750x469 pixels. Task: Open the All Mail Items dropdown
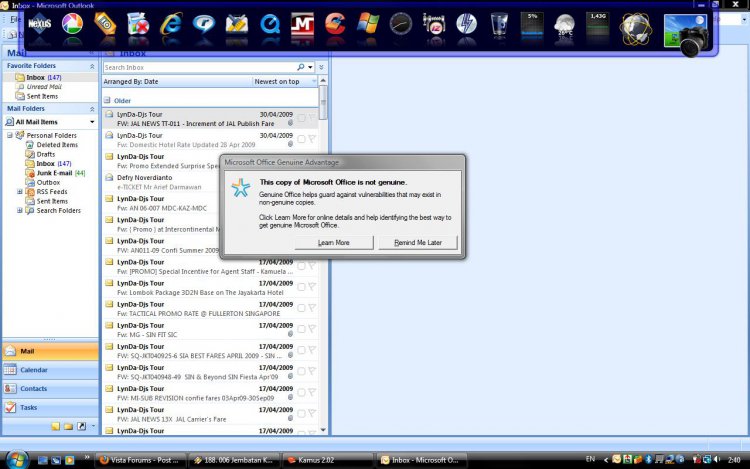pyautogui.click(x=92, y=122)
